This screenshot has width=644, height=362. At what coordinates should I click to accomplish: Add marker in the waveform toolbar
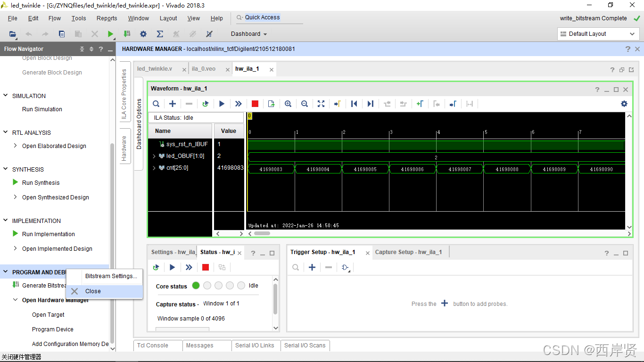click(x=420, y=104)
